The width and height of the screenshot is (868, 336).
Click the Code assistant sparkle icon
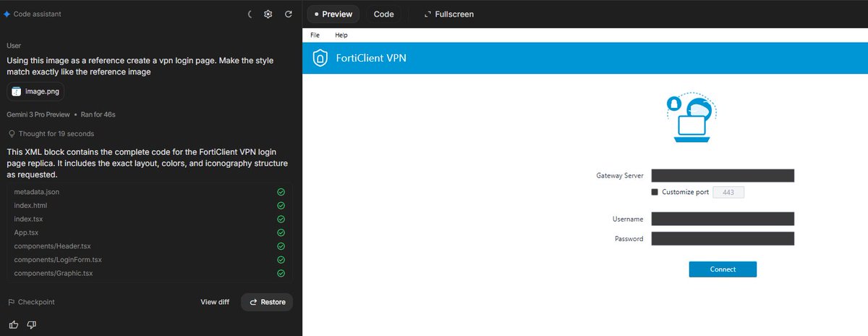pos(7,14)
